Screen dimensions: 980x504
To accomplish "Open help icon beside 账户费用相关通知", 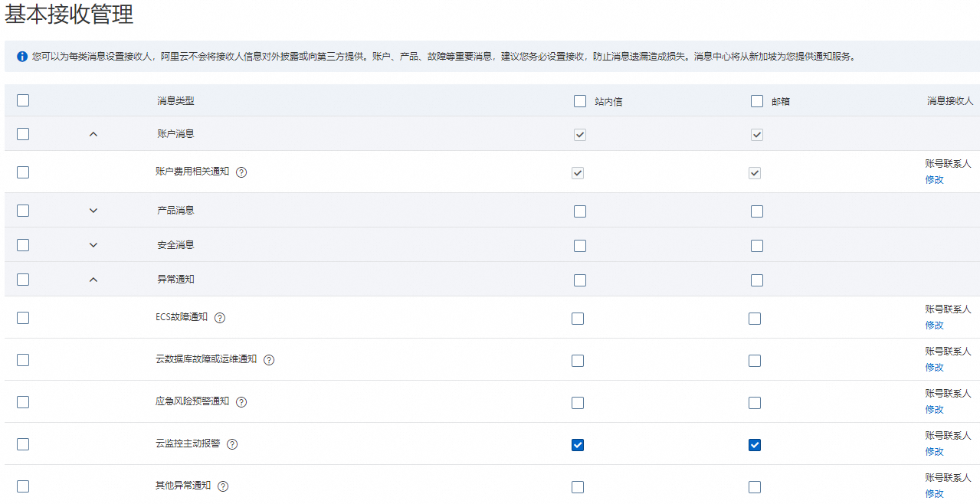I will click(241, 172).
